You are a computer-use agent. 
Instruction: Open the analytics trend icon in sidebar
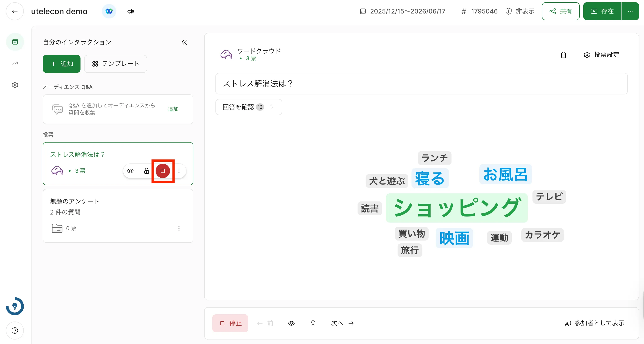15,63
